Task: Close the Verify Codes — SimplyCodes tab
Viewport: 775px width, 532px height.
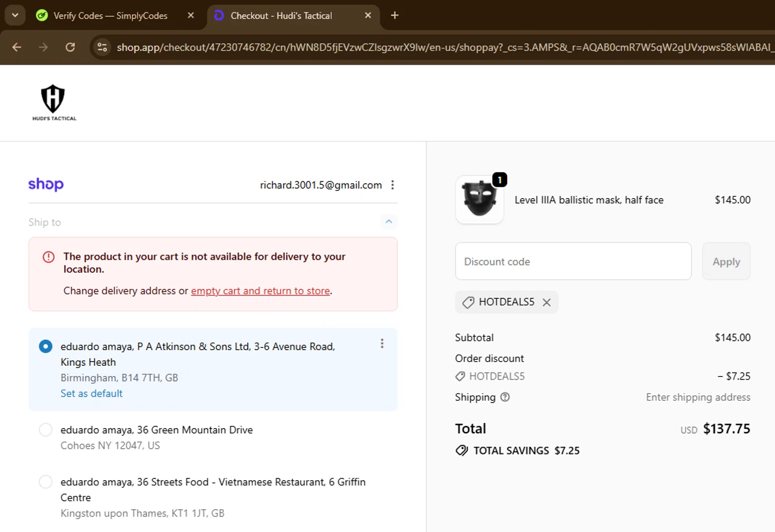Action: pos(191,15)
